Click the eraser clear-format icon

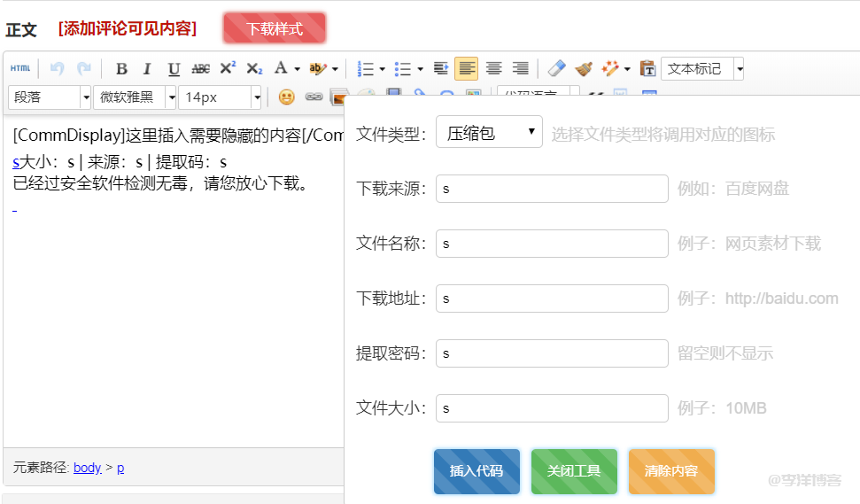click(x=555, y=69)
